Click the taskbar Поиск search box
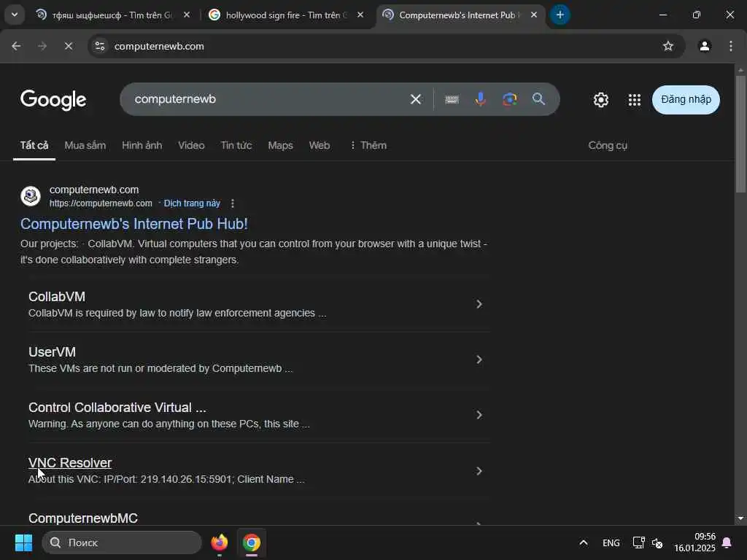 (x=122, y=542)
